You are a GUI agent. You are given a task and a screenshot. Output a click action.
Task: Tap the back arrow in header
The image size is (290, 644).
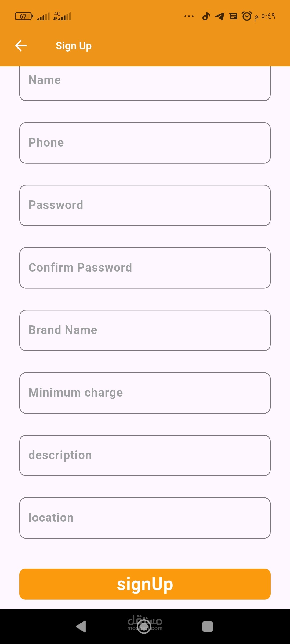click(x=21, y=46)
